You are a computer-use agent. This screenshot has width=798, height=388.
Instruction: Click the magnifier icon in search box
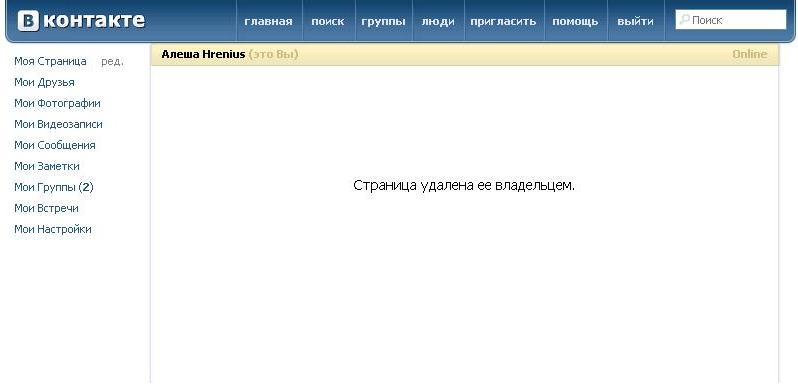pos(685,20)
